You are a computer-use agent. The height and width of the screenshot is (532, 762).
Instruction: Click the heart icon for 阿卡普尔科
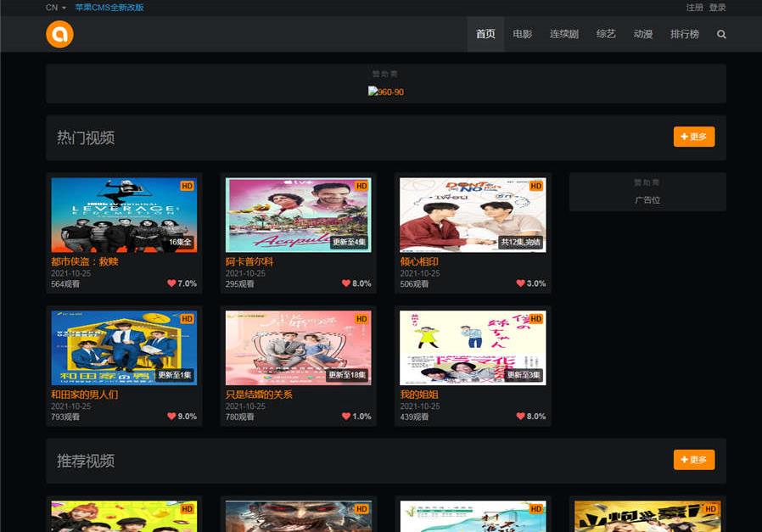[346, 283]
